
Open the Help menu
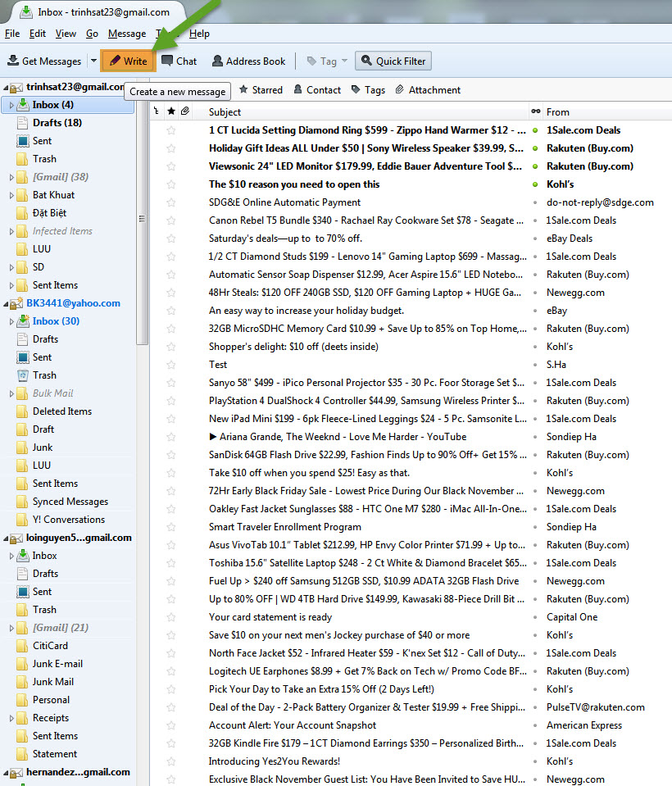click(199, 34)
